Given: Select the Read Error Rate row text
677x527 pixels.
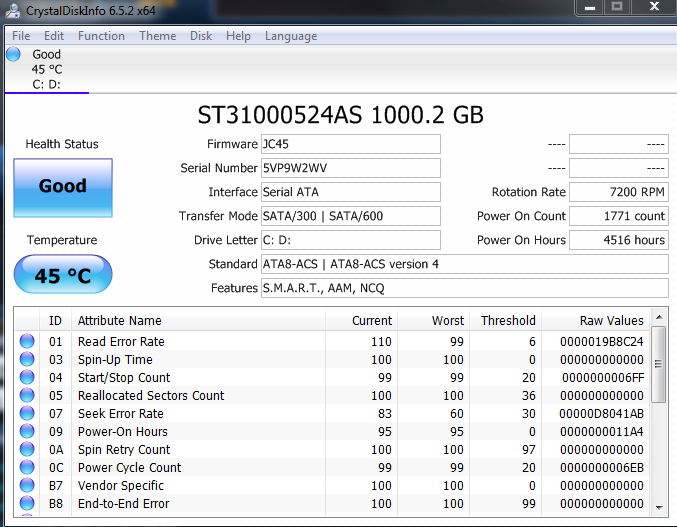Looking at the screenshot, I should pyautogui.click(x=121, y=341).
